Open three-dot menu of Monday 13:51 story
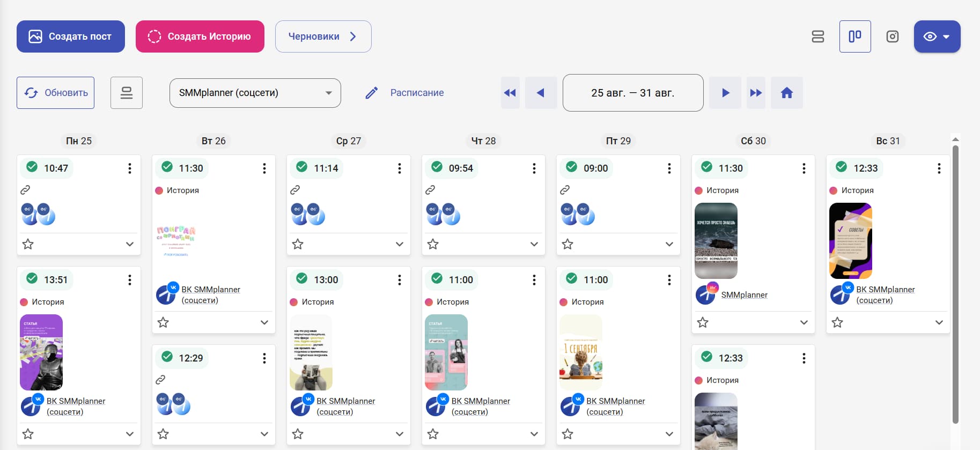 pos(130,280)
